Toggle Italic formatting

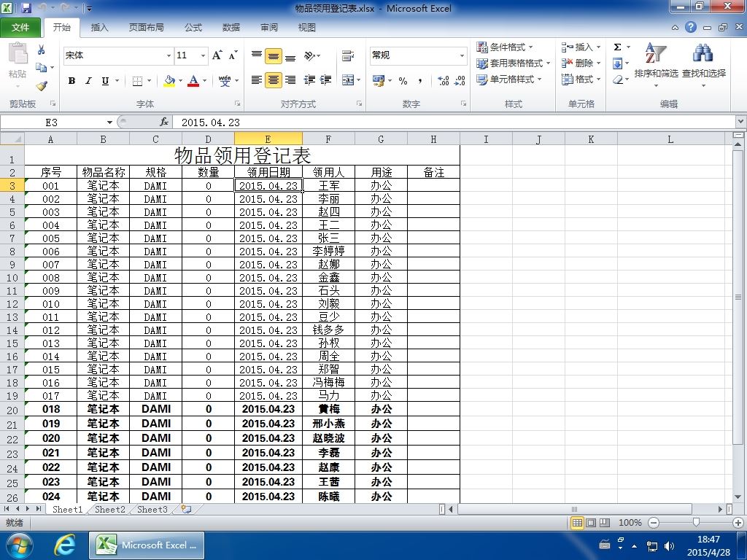point(88,80)
